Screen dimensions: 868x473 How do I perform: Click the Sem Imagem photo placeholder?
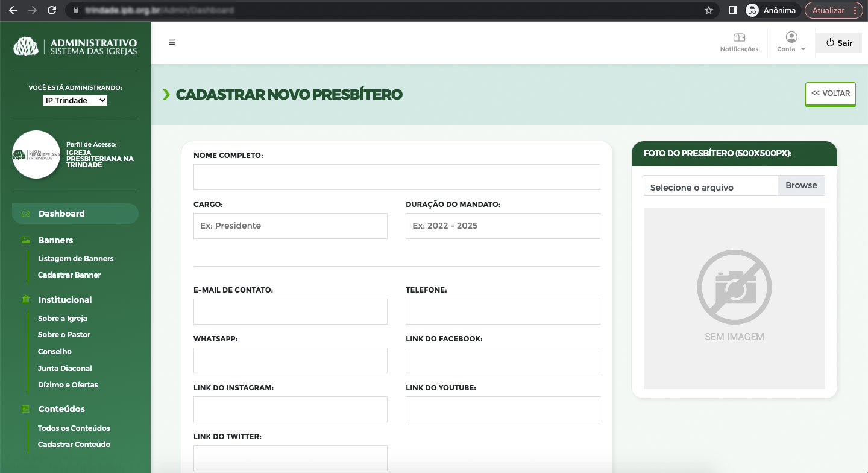(x=734, y=298)
